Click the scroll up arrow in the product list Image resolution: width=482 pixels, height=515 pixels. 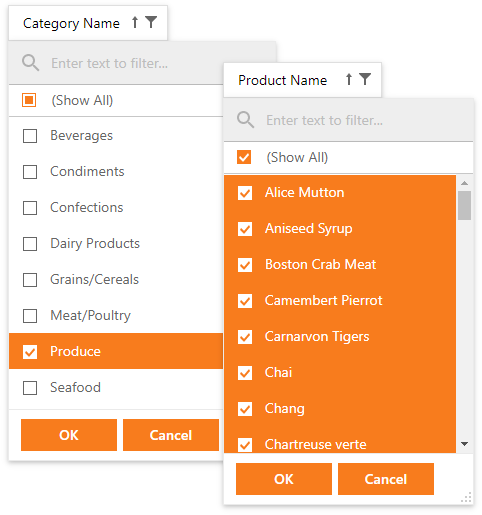(x=464, y=183)
